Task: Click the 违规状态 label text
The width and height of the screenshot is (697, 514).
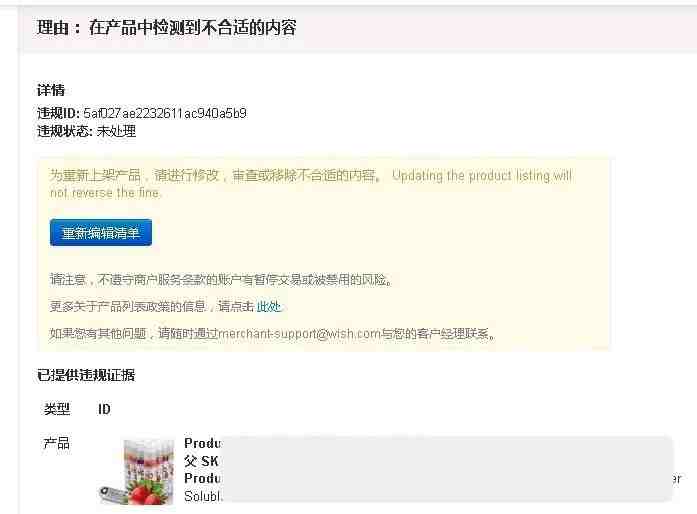Action: click(65, 132)
